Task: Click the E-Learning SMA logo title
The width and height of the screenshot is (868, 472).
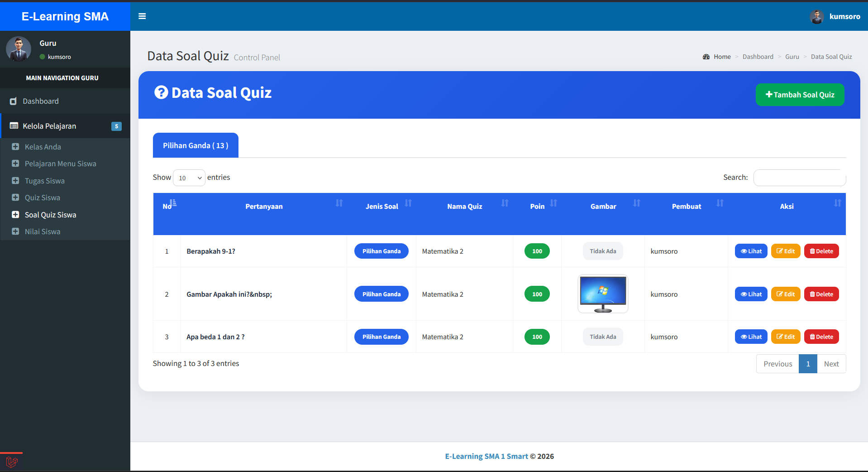Action: coord(65,16)
